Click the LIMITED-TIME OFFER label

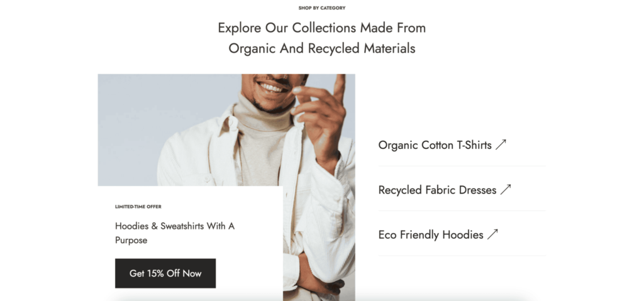point(138,207)
